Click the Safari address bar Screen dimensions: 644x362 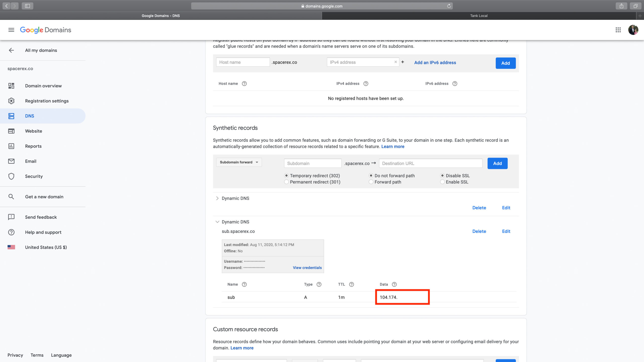coord(322,6)
